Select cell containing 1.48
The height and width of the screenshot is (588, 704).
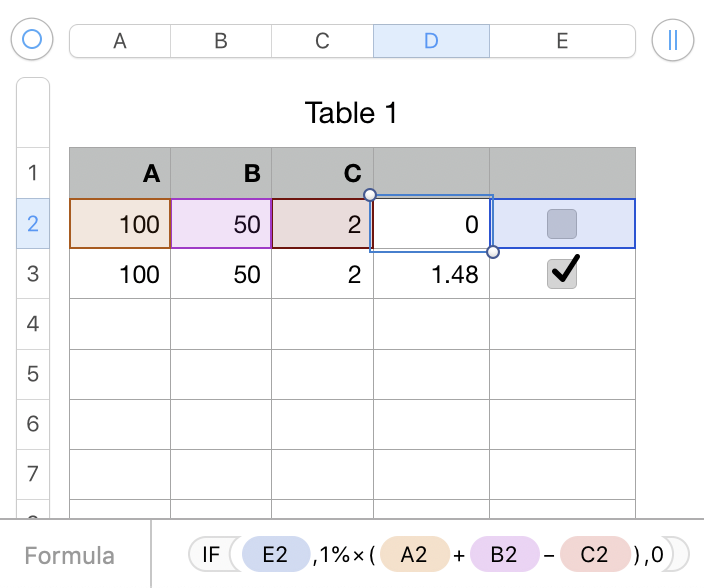[431, 274]
